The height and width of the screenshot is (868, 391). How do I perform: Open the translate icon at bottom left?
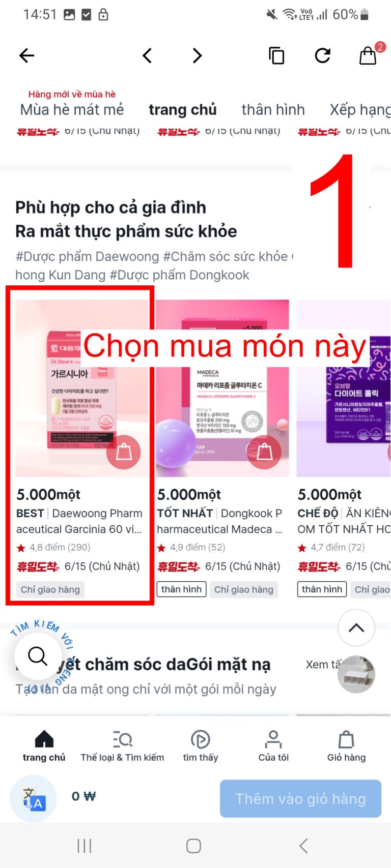33,798
